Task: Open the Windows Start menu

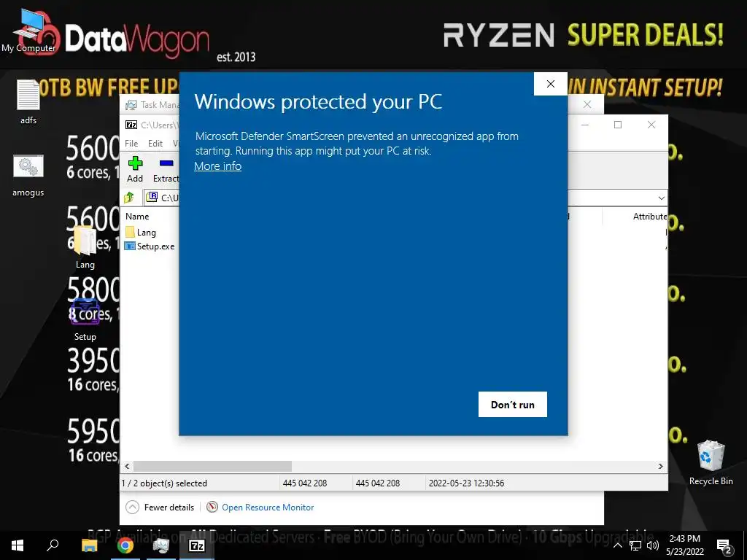Action: point(18,545)
